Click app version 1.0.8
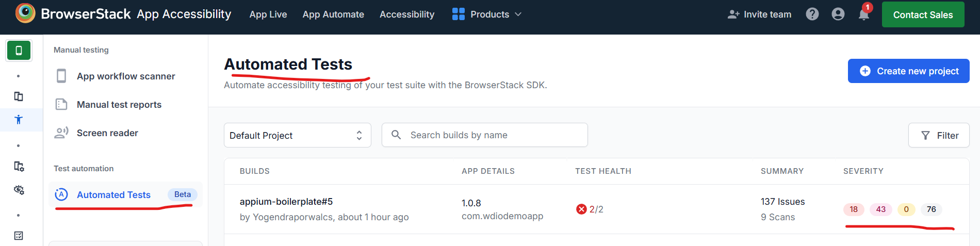Image resolution: width=980 pixels, height=246 pixels. (x=471, y=203)
